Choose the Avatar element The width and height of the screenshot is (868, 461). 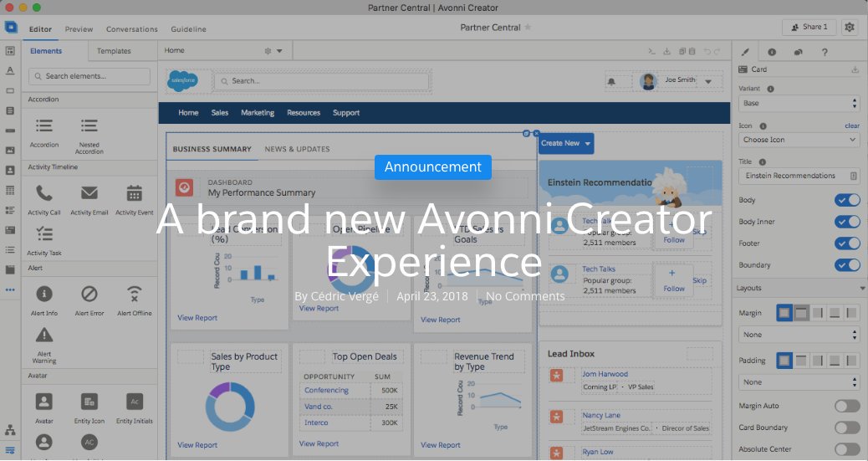[x=44, y=408]
